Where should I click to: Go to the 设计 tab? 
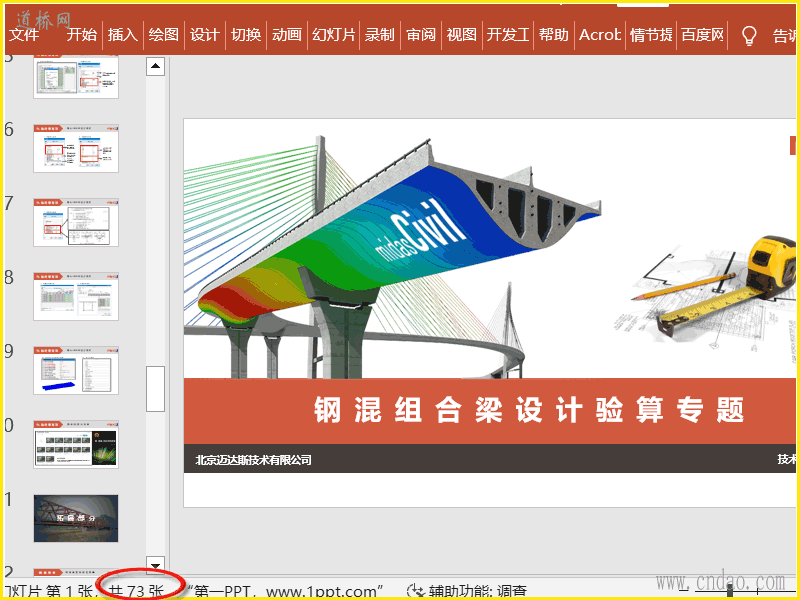pyautogui.click(x=205, y=35)
